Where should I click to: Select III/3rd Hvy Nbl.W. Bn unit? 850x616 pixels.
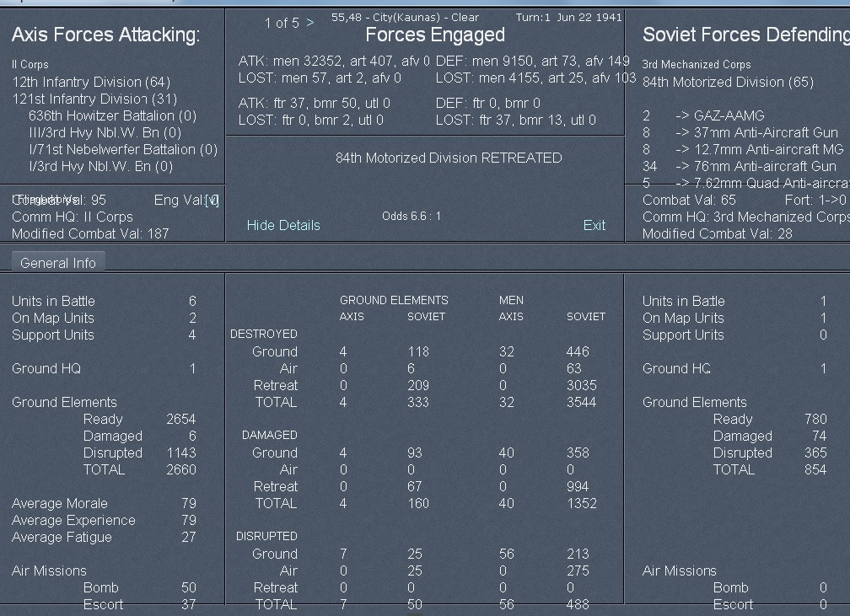pyautogui.click(x=105, y=133)
